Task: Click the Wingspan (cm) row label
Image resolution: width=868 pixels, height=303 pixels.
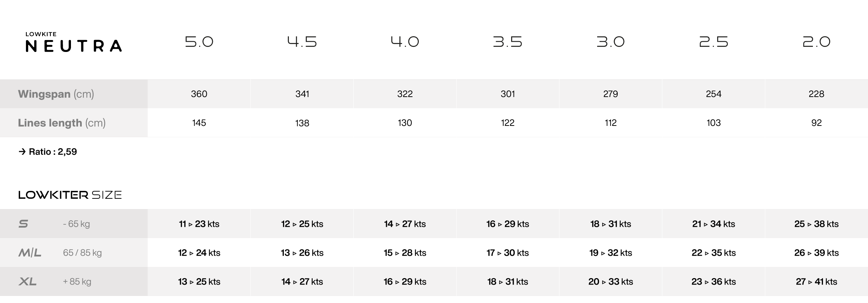Action: pyautogui.click(x=56, y=94)
